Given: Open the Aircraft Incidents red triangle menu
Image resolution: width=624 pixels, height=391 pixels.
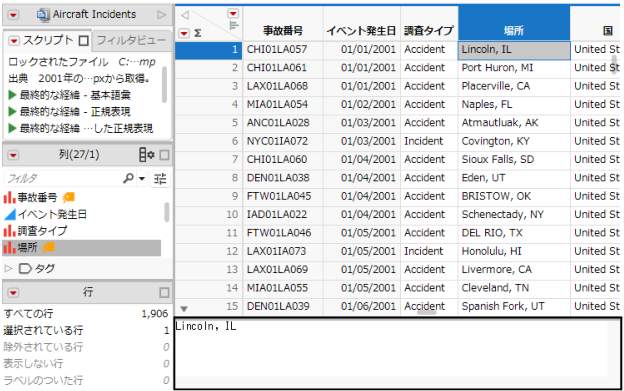Looking at the screenshot, I should (13, 15).
